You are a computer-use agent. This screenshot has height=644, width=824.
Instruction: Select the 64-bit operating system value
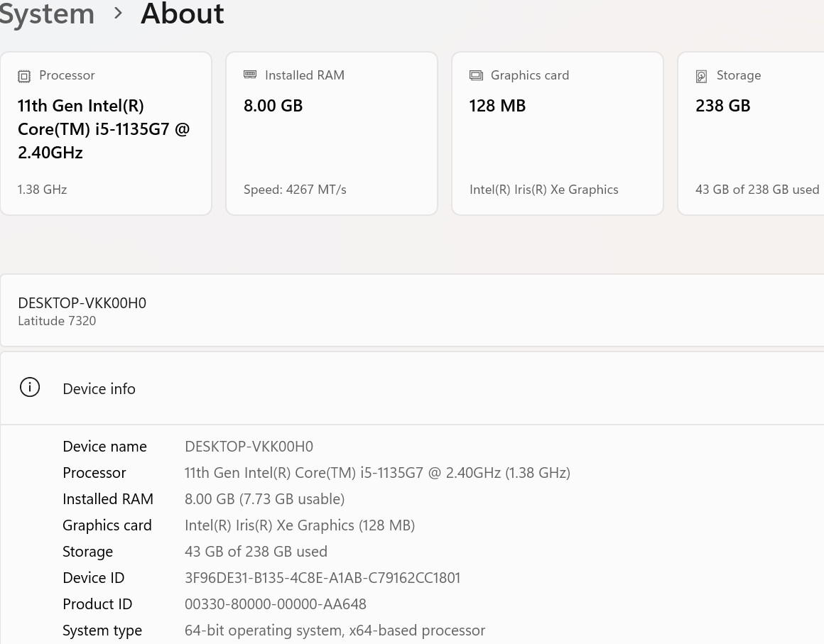(335, 631)
